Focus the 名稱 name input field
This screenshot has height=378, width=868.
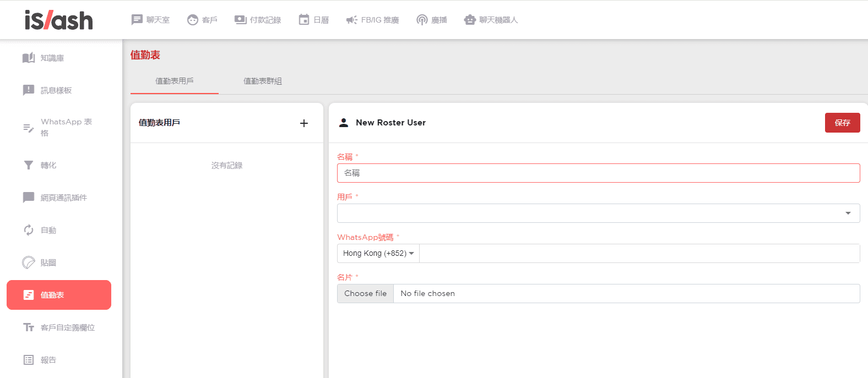coord(599,173)
